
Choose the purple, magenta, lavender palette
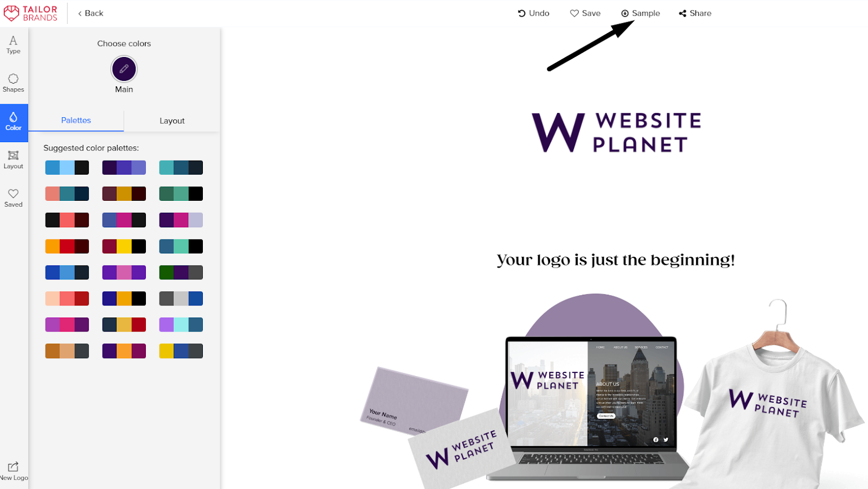point(181,220)
